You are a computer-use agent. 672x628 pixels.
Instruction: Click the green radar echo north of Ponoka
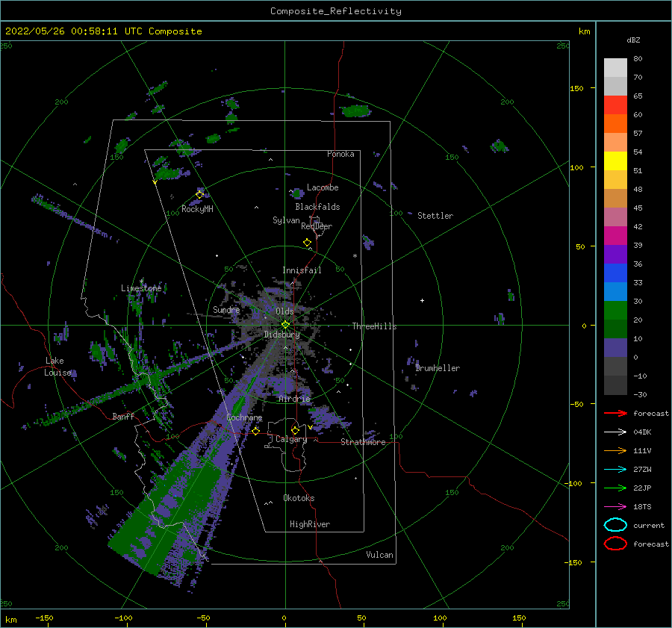pos(355,111)
